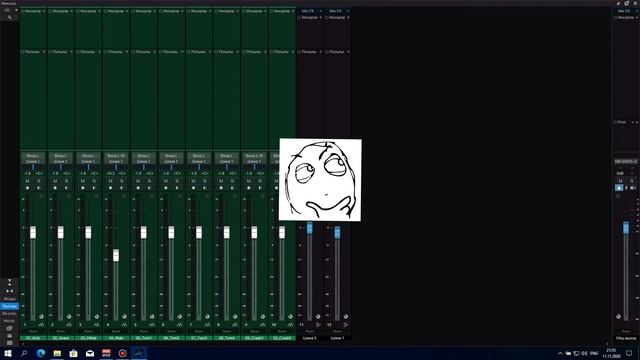
Task: Open automation mode knob icon on 07_Tom3 channel
Action: [x=207, y=316]
